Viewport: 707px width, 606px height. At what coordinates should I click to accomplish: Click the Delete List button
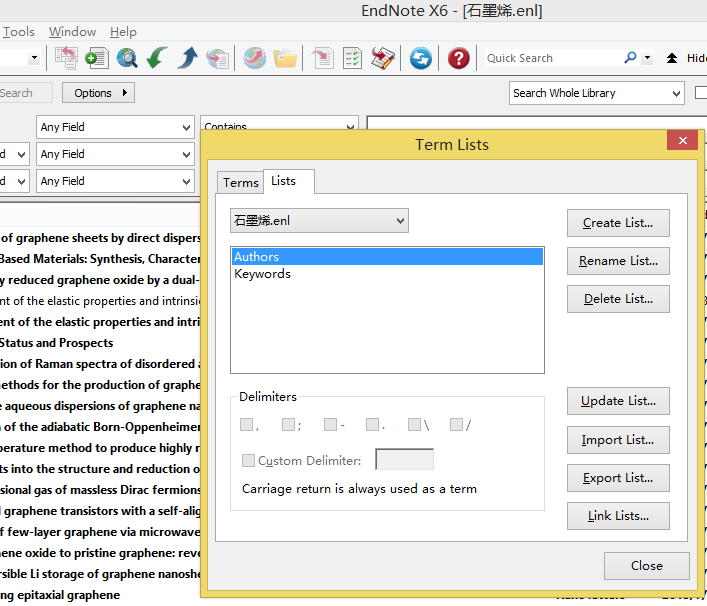click(618, 298)
